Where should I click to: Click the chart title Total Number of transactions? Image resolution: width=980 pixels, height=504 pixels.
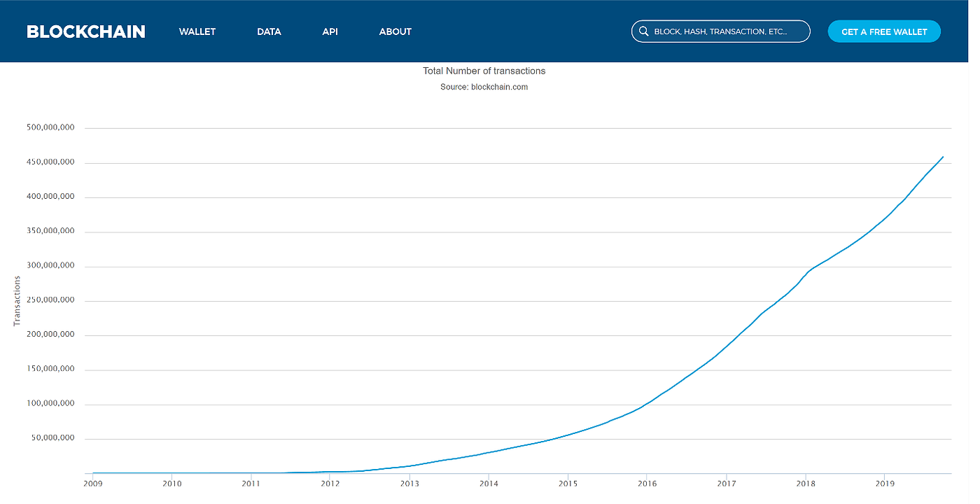484,71
